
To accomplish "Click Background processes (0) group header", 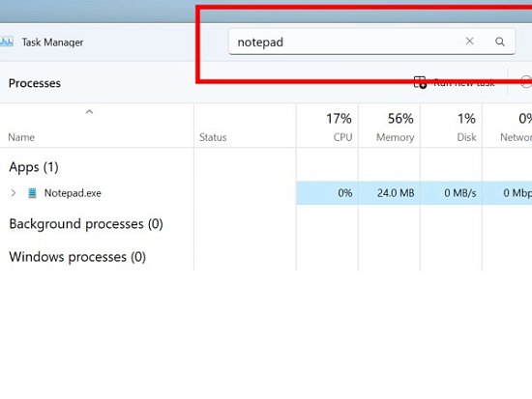I will [x=86, y=224].
